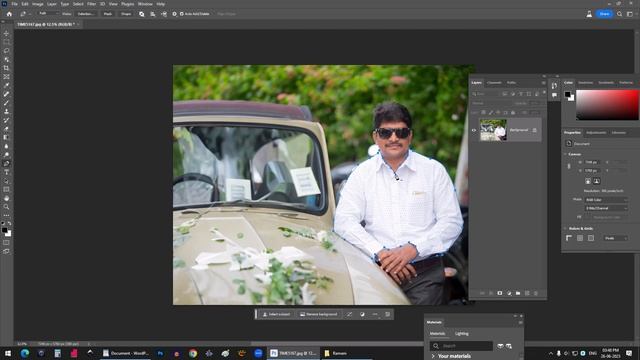Select the Eyedropper tool
This screenshot has height=360, width=640.
pos(6,85)
